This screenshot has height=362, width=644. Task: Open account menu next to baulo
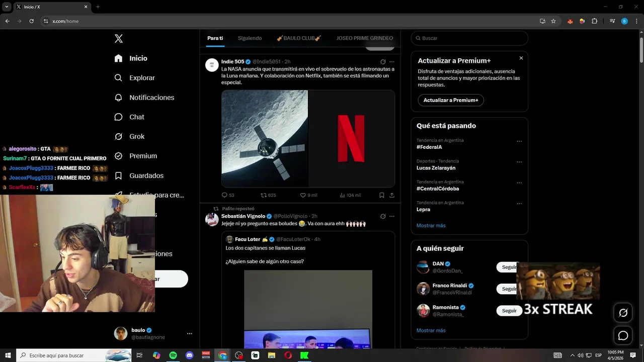pos(189,333)
